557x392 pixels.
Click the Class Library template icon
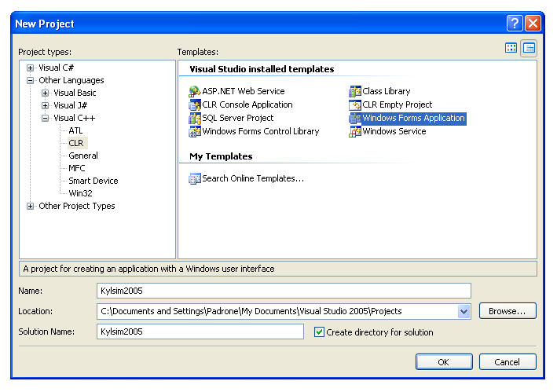[355, 92]
